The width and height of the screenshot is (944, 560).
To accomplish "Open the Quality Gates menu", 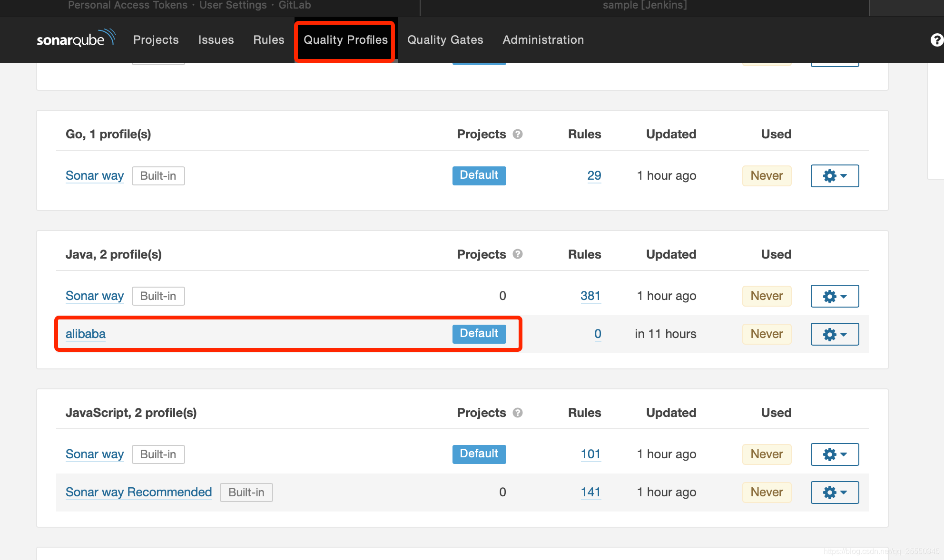I will [445, 40].
